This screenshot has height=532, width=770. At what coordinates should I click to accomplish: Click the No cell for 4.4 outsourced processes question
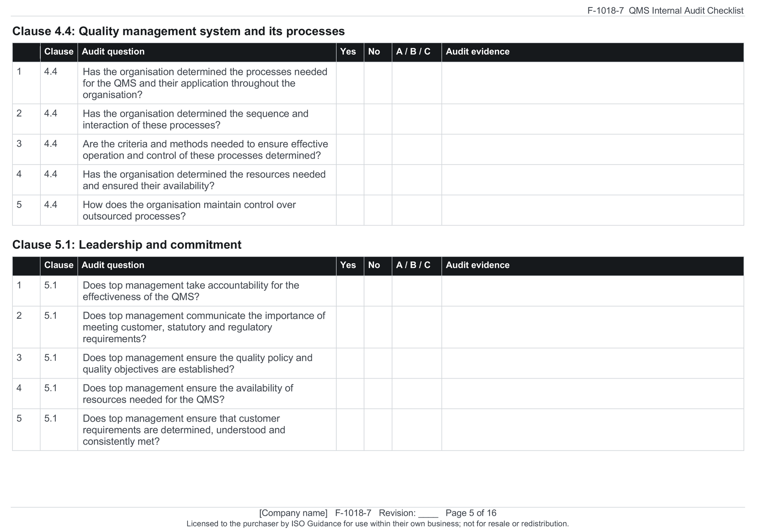[x=378, y=210]
